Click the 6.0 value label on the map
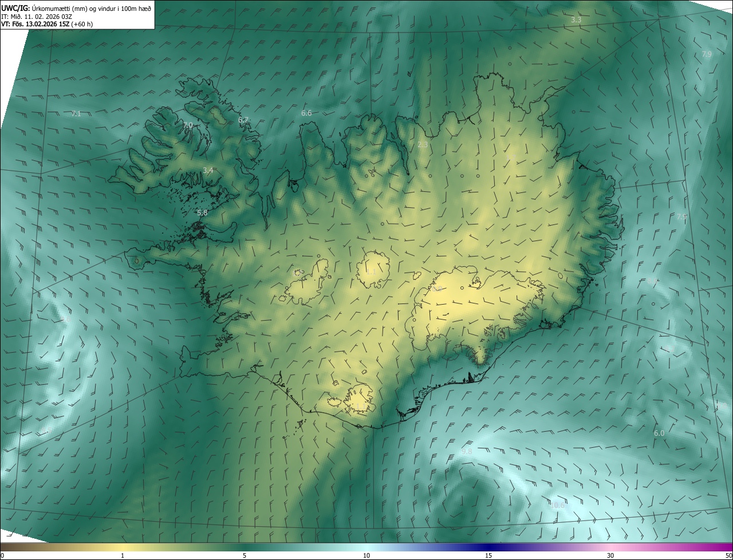733x560 pixels. [x=659, y=433]
